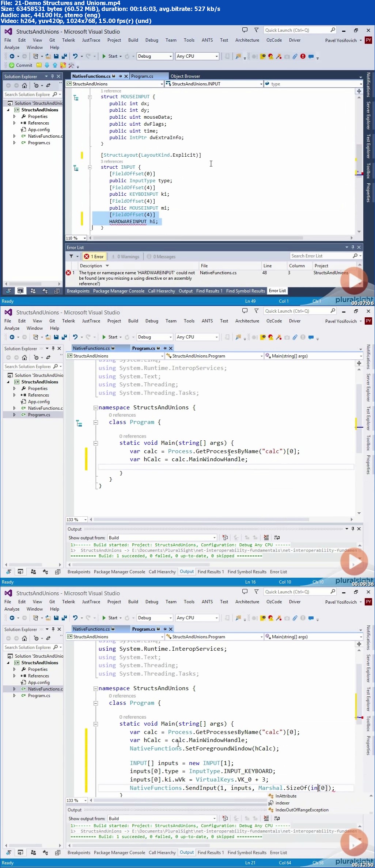Select InAttribute in the IntelliSense list
Image resolution: width=375 pixels, height=868 pixels.
click(x=286, y=796)
